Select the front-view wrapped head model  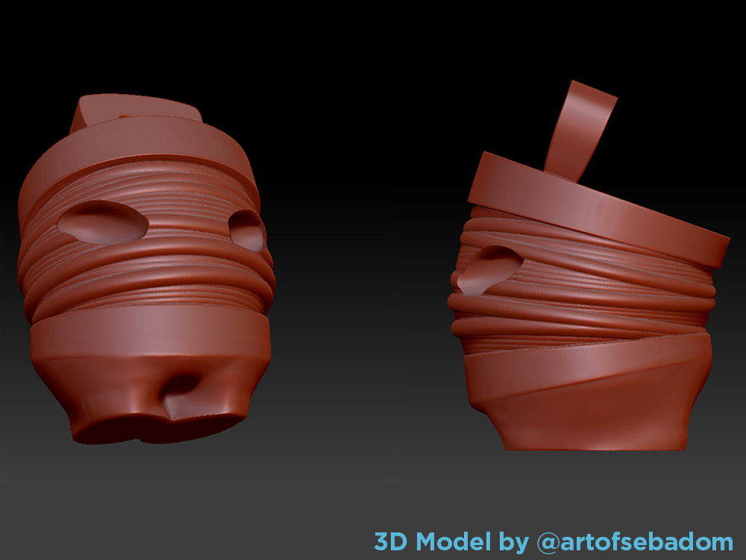[x=146, y=269]
